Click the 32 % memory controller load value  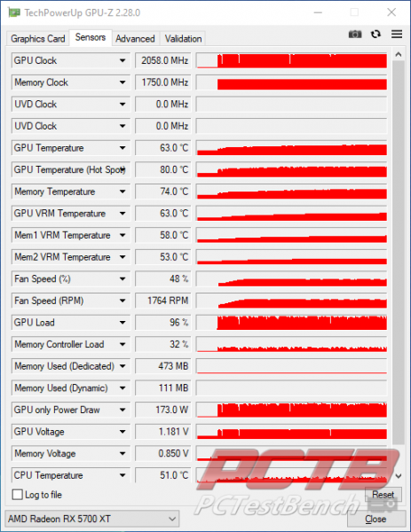(x=163, y=344)
